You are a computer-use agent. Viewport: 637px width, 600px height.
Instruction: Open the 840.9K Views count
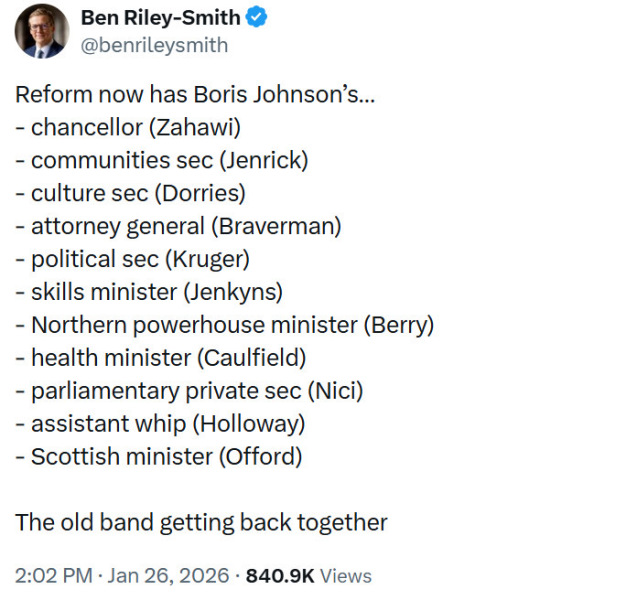pyautogui.click(x=308, y=576)
